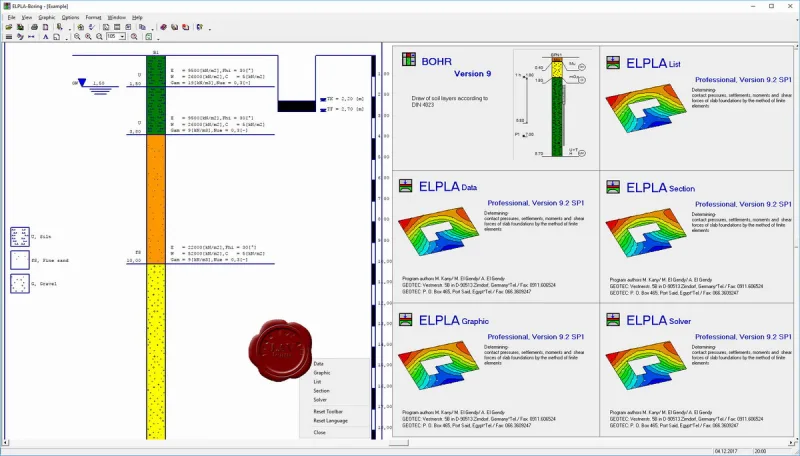Expand options arrow ending the second toolbar row
This screenshot has width=800, height=456.
(158, 39)
